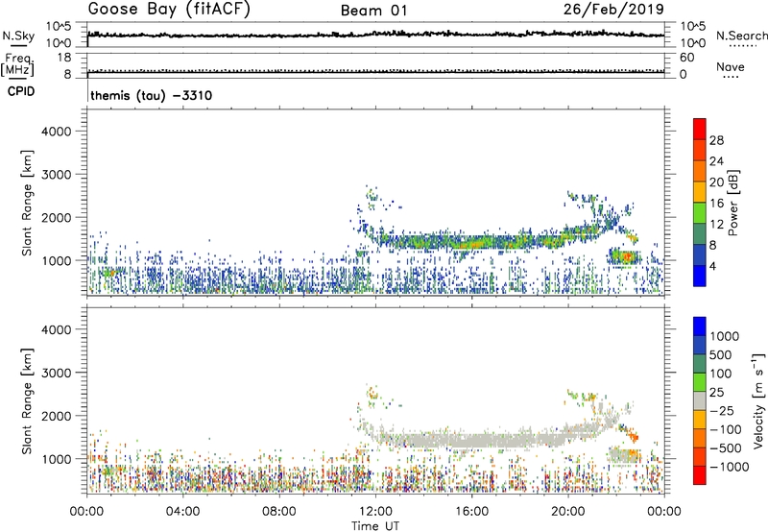Select the 'Freq. [MHz]' axis label

coord(17,65)
